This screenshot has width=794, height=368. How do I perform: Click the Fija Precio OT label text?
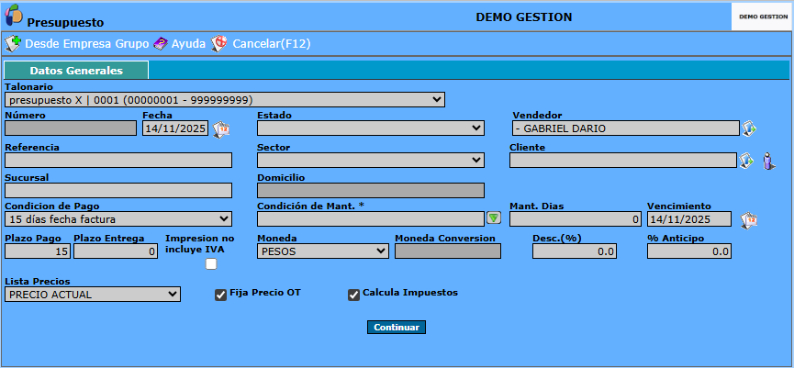click(x=265, y=293)
